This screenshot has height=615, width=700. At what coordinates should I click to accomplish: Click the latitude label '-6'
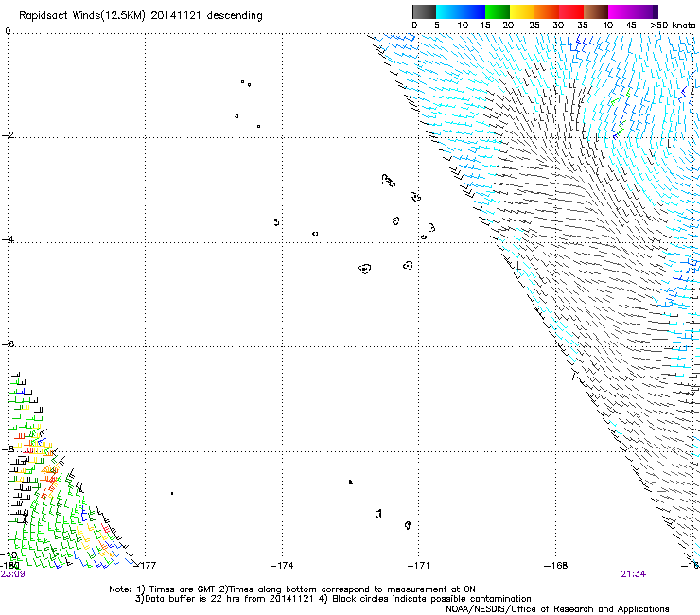point(8,343)
